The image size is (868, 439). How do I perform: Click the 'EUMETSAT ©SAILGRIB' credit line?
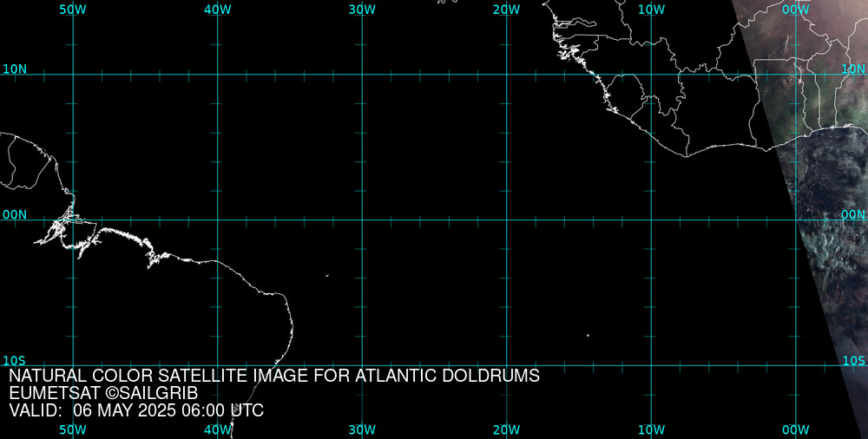[103, 394]
